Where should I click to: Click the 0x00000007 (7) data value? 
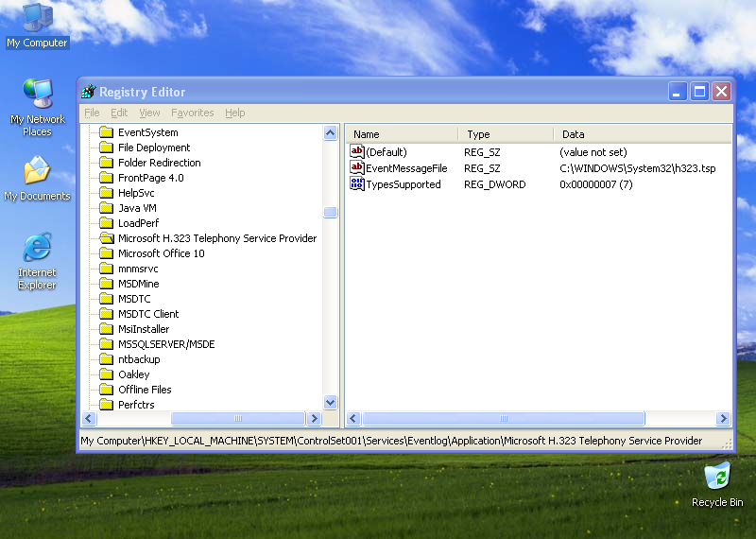[x=596, y=184]
